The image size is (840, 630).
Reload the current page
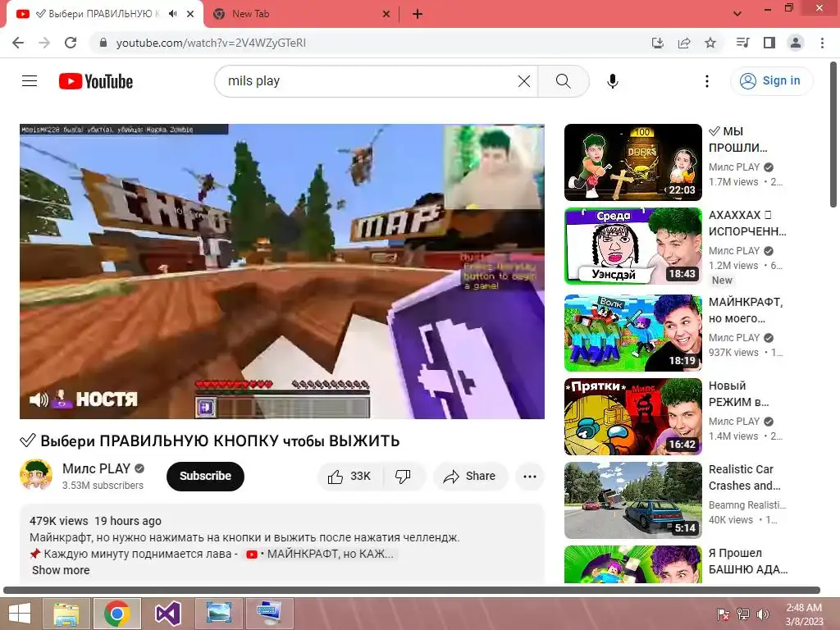[71, 43]
